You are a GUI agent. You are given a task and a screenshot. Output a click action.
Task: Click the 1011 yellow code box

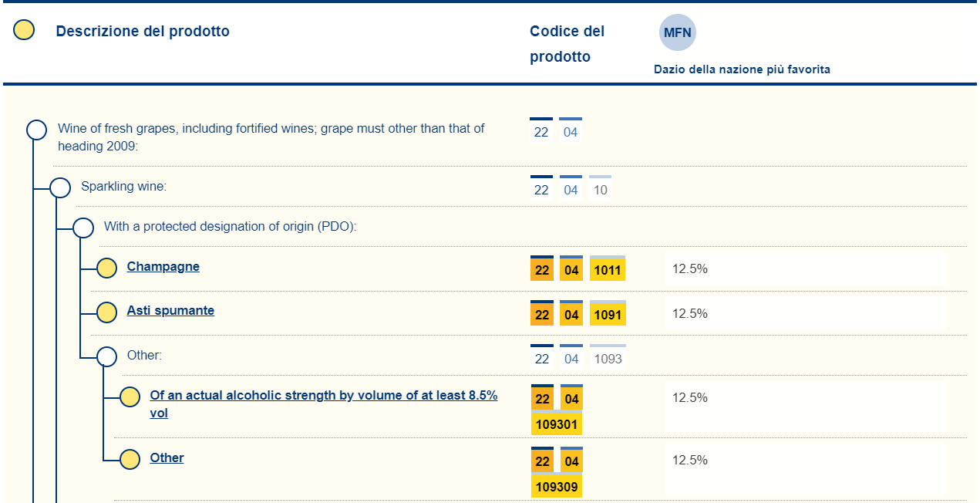608,271
